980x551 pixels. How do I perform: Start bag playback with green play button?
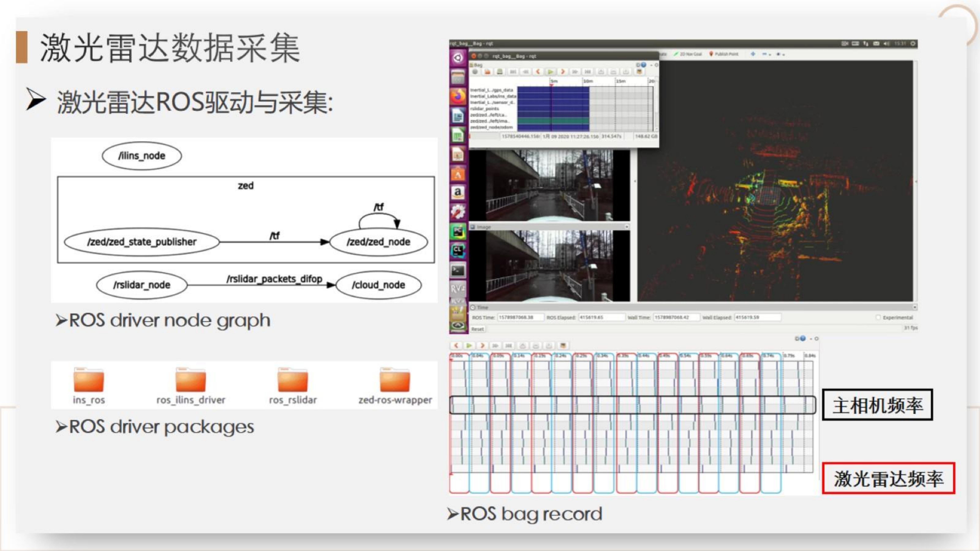tap(550, 72)
